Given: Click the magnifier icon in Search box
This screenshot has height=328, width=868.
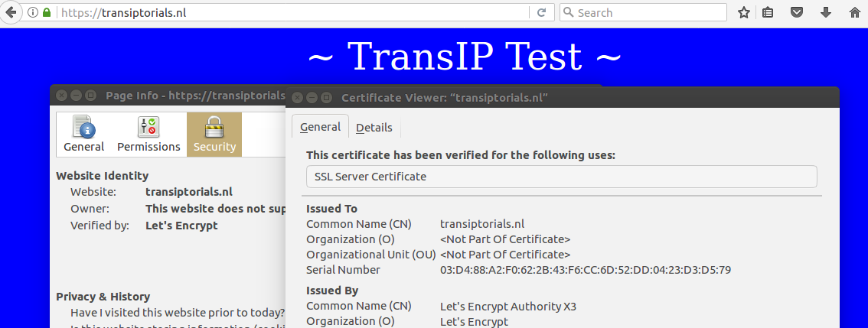Looking at the screenshot, I should click(569, 12).
